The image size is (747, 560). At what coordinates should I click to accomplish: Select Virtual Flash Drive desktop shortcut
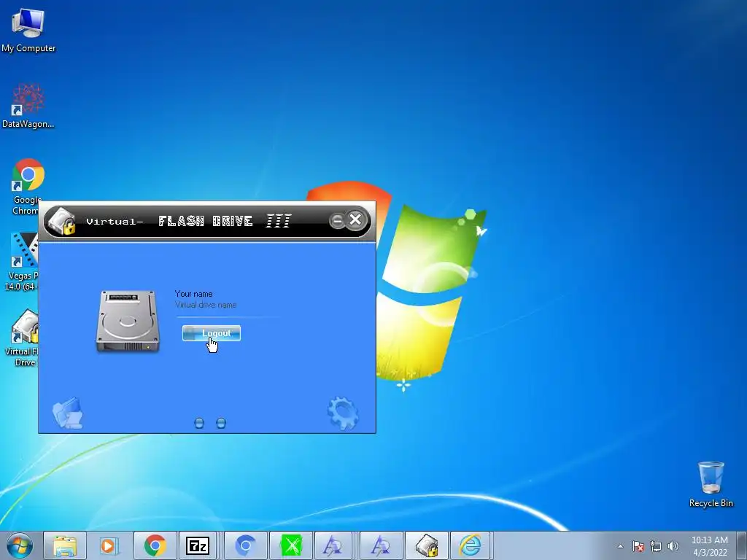tap(21, 338)
